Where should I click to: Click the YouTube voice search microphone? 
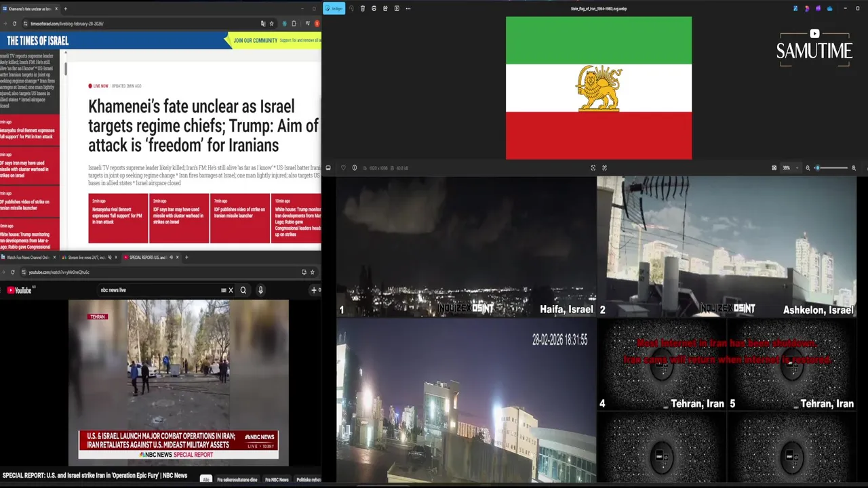(260, 290)
